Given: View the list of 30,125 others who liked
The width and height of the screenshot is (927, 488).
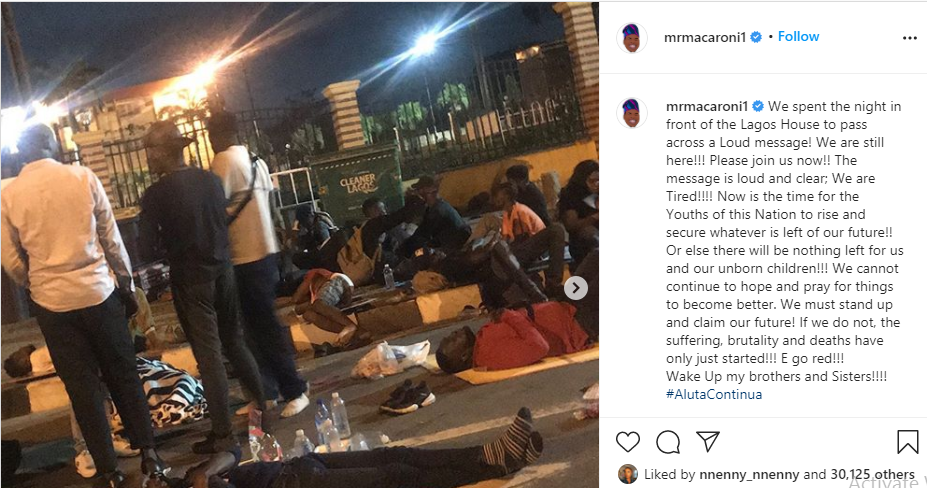Looking at the screenshot, I should click(873, 474).
